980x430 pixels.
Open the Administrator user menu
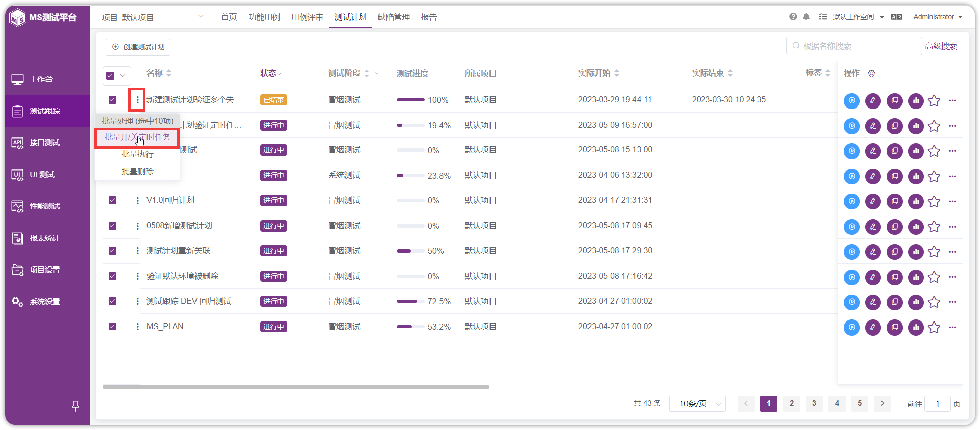(938, 17)
